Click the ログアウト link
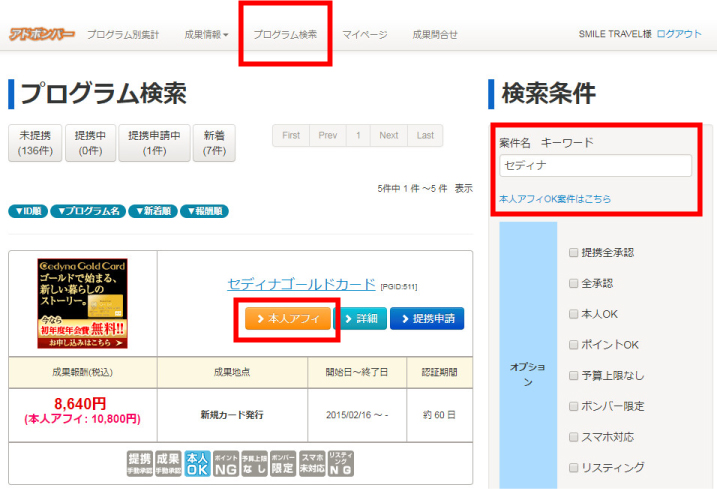The height and width of the screenshot is (489, 717). (679, 34)
